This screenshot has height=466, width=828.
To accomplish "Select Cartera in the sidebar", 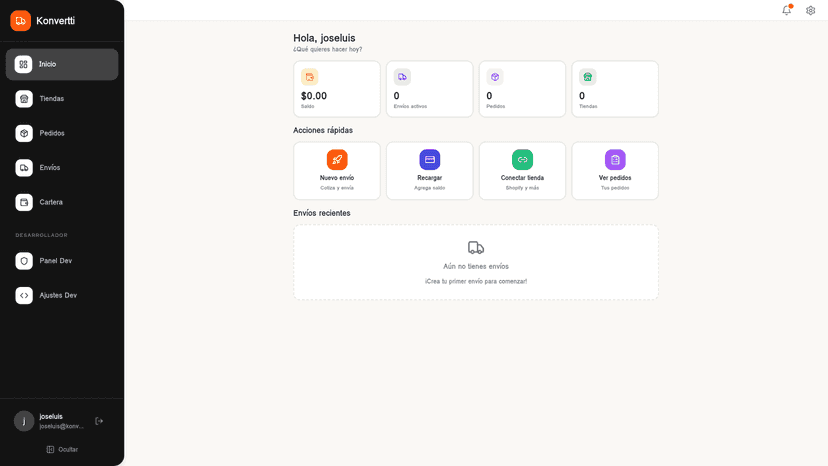I will [62, 202].
